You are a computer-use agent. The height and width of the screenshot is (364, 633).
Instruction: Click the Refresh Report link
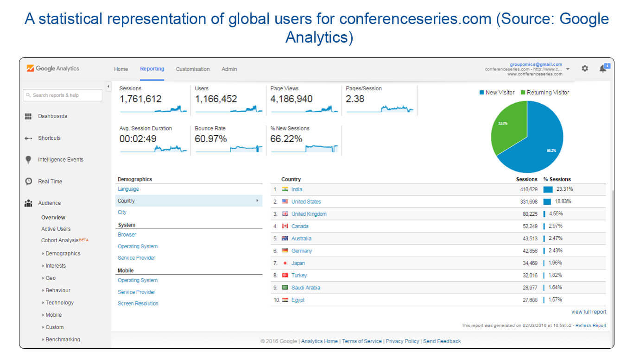click(592, 326)
